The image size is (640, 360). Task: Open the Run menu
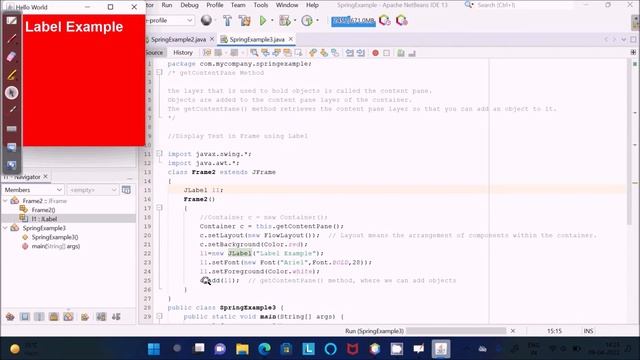pyautogui.click(x=167, y=5)
